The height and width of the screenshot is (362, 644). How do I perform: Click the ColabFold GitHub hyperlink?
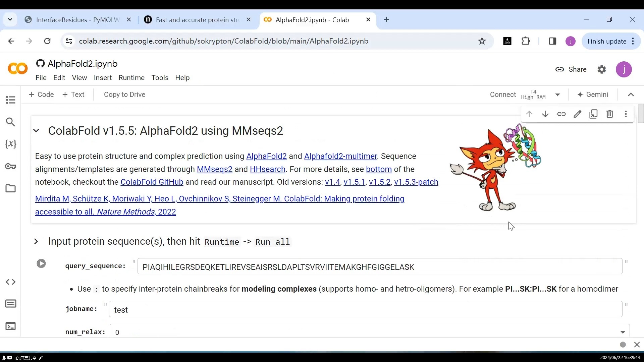pos(152,182)
